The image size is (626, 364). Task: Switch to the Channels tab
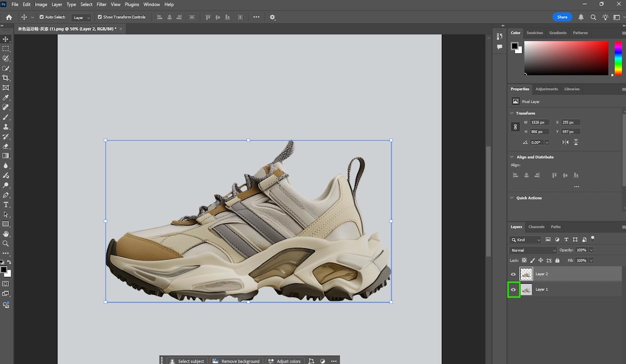pos(536,227)
